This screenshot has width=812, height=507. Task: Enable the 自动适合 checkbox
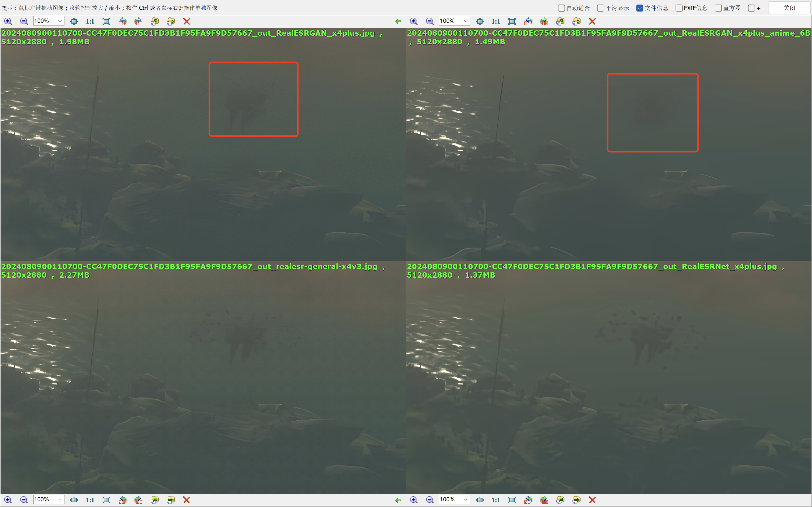tap(561, 8)
